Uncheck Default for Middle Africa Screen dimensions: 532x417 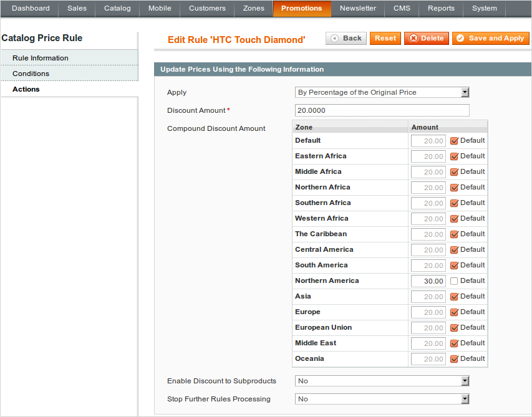(x=454, y=172)
